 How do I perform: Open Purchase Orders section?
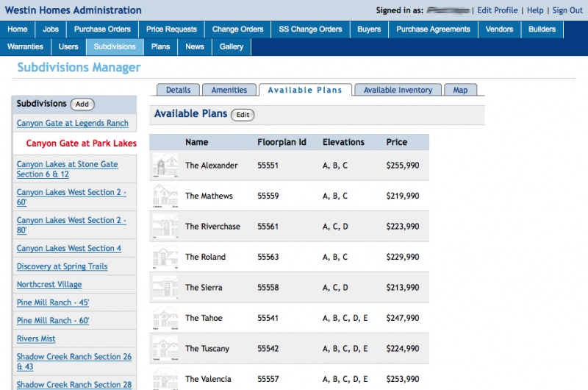pyautogui.click(x=102, y=29)
